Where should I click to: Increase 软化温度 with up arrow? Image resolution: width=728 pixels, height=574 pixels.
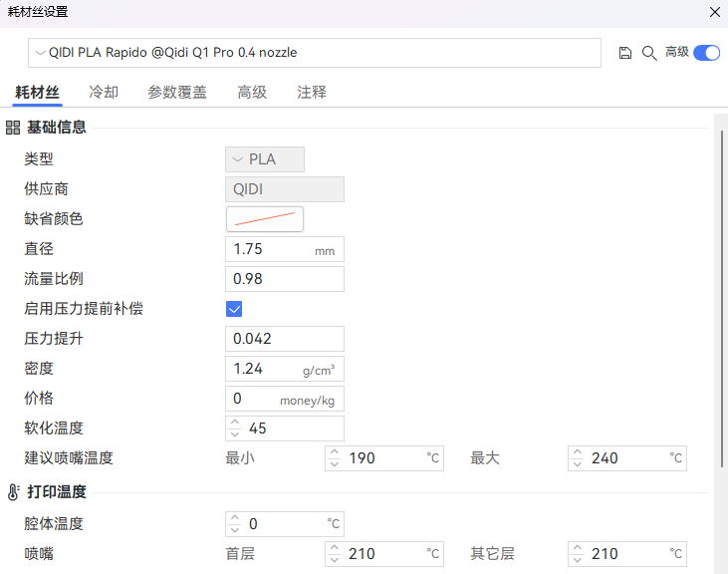[x=235, y=424]
